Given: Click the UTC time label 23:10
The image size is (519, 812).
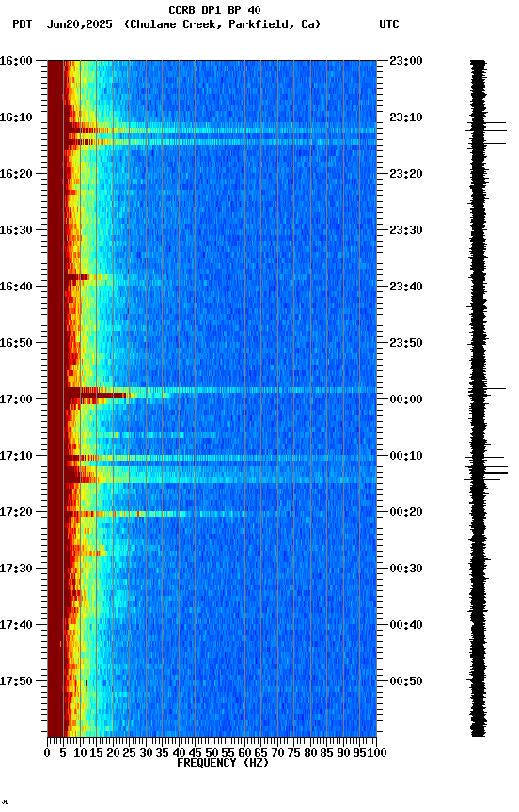Looking at the screenshot, I should (406, 117).
